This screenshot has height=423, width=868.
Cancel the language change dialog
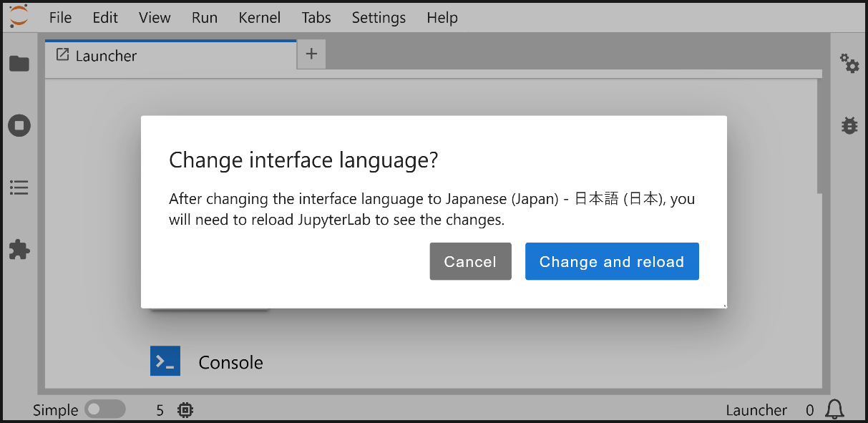pos(470,261)
